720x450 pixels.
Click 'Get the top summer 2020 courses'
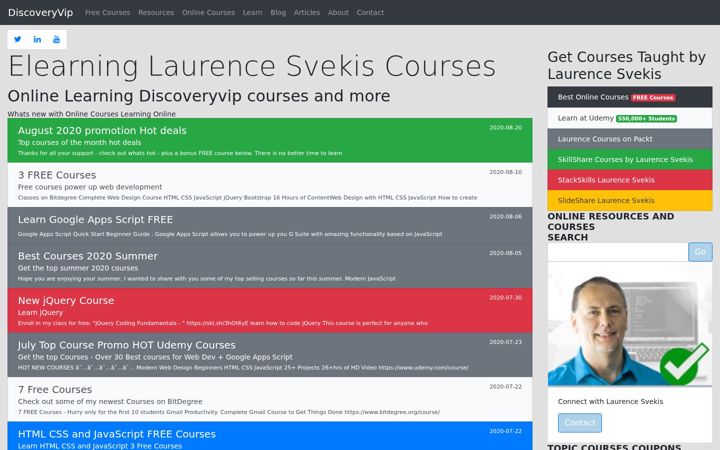tap(78, 268)
